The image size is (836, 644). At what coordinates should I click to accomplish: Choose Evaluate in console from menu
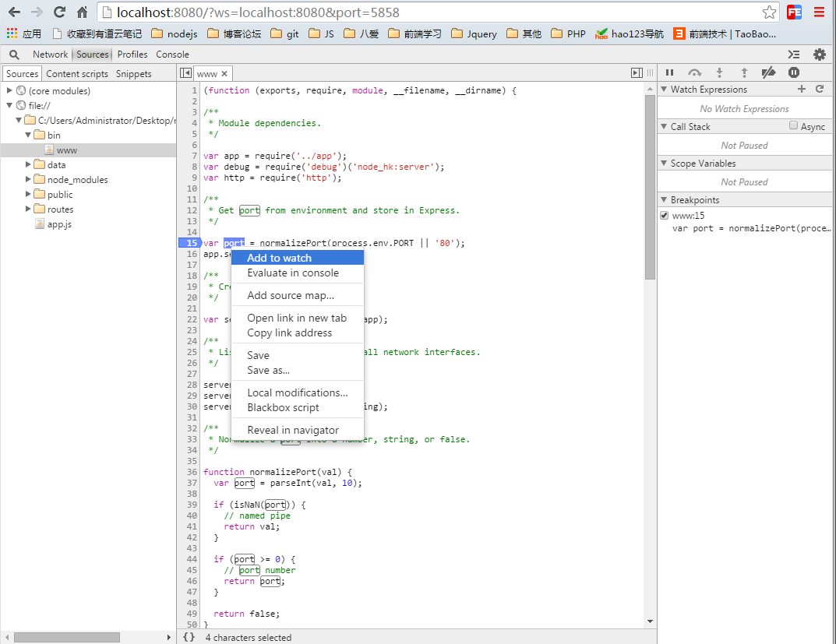pyautogui.click(x=293, y=273)
